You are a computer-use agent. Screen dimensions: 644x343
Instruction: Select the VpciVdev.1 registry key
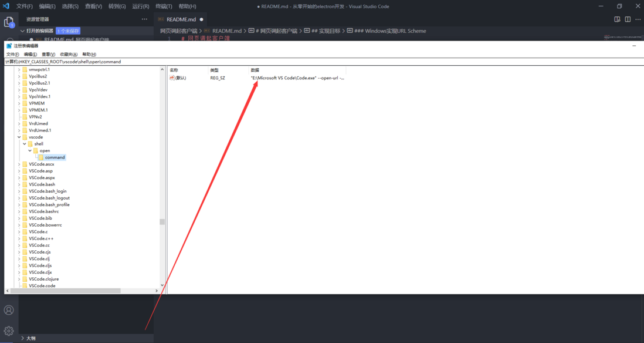40,97
